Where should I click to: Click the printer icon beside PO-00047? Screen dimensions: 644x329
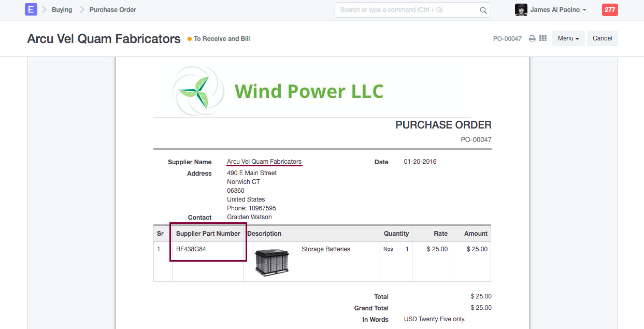coord(532,38)
